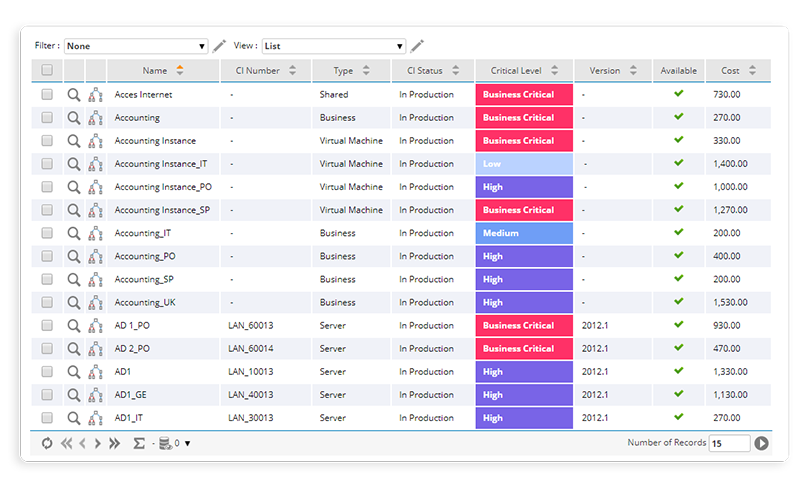Sort by Critical Level column arrows
This screenshot has height=490, width=800.
(555, 70)
